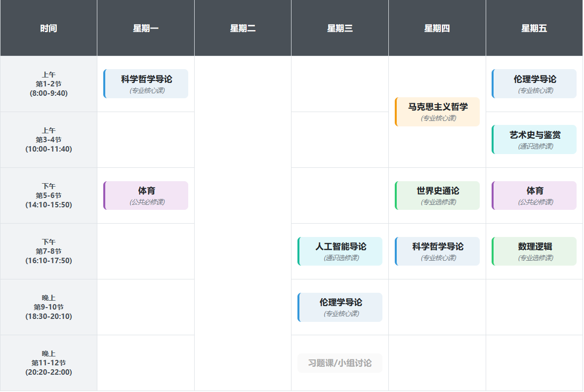Select the 星期二 column header
The image size is (584, 392).
(x=243, y=28)
